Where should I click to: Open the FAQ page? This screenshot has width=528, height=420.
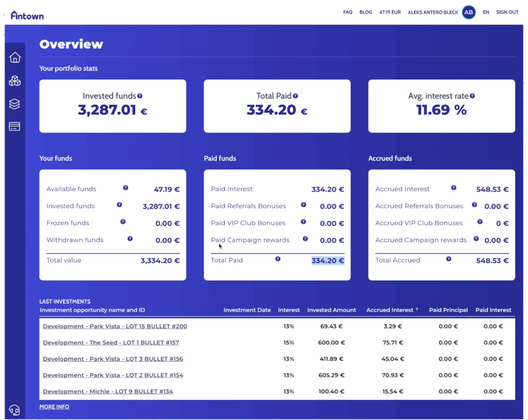point(348,12)
